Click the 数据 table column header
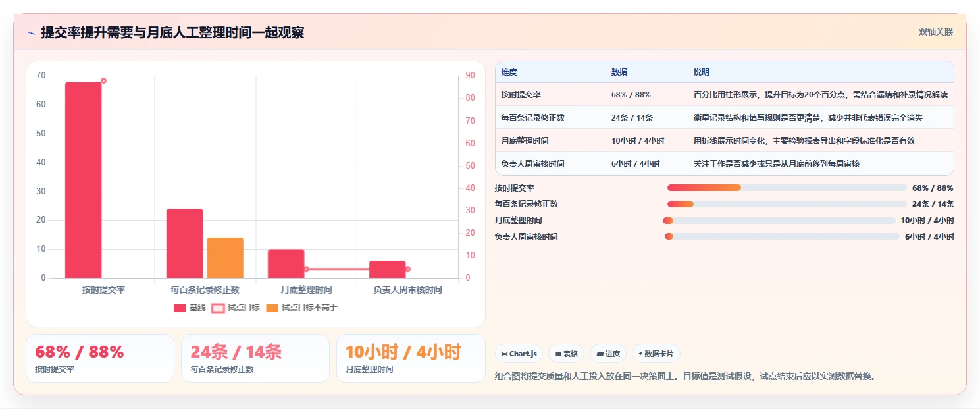Viewport: 980px width, 409px height. [619, 72]
